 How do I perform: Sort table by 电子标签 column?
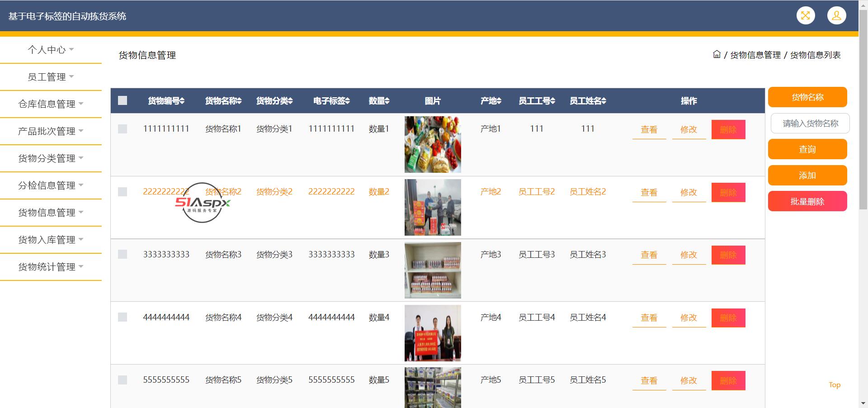coord(347,101)
